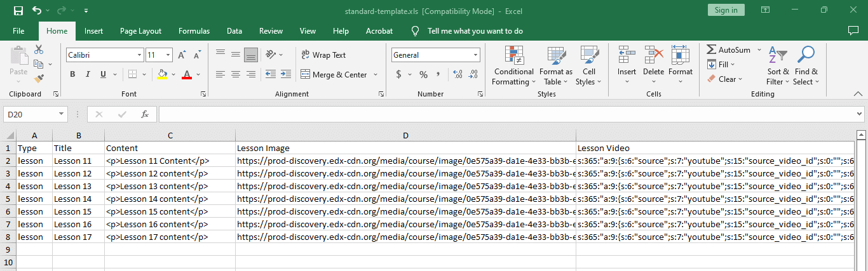The height and width of the screenshot is (271, 868).
Task: Apply cell borders
Action: pyautogui.click(x=132, y=75)
